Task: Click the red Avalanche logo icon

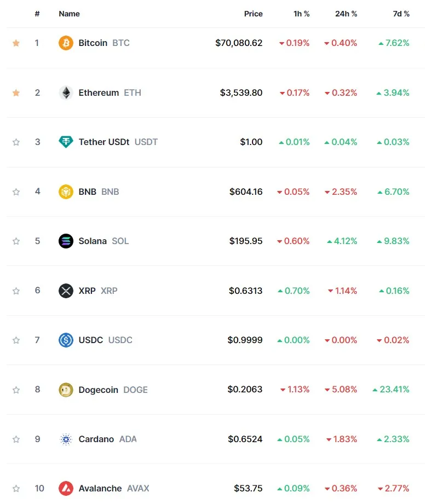Action: (66, 489)
